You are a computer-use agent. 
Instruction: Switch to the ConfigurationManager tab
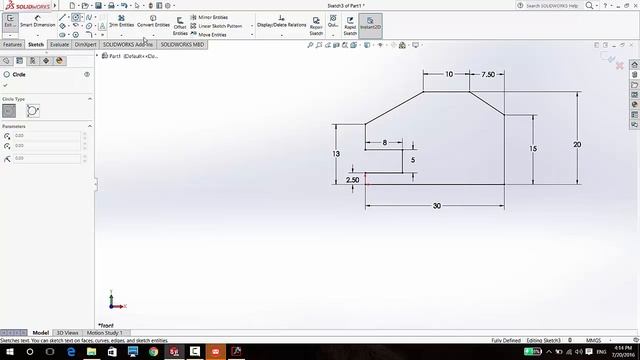33,61
